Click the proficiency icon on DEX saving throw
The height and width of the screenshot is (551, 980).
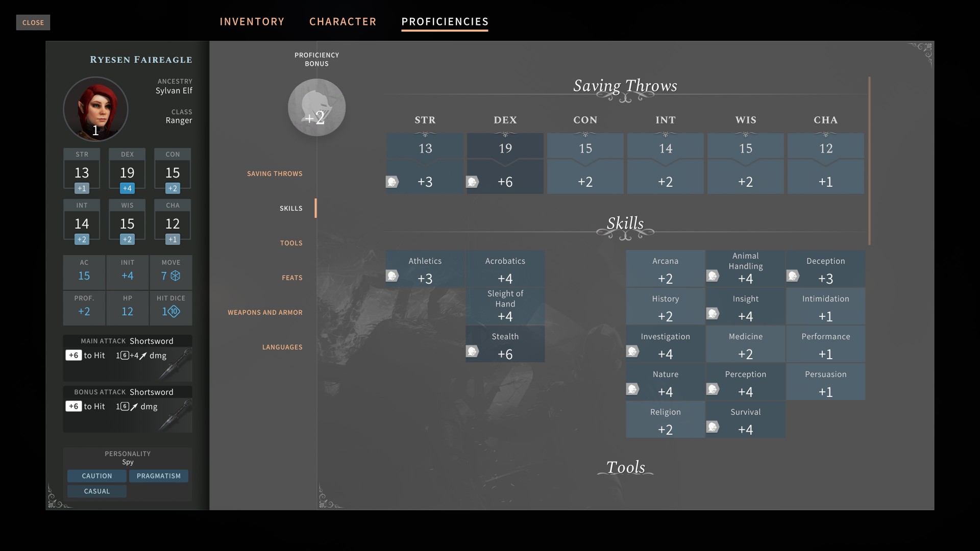pyautogui.click(x=472, y=182)
